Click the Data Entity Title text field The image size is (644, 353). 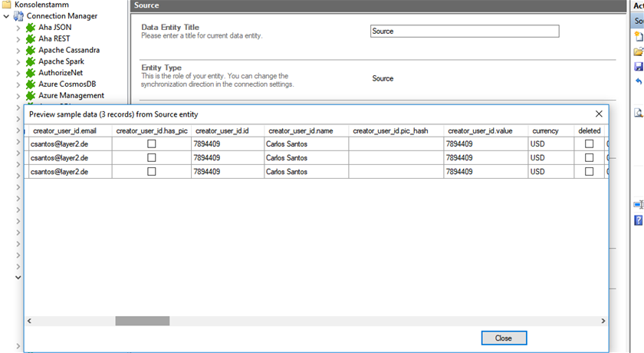[464, 31]
